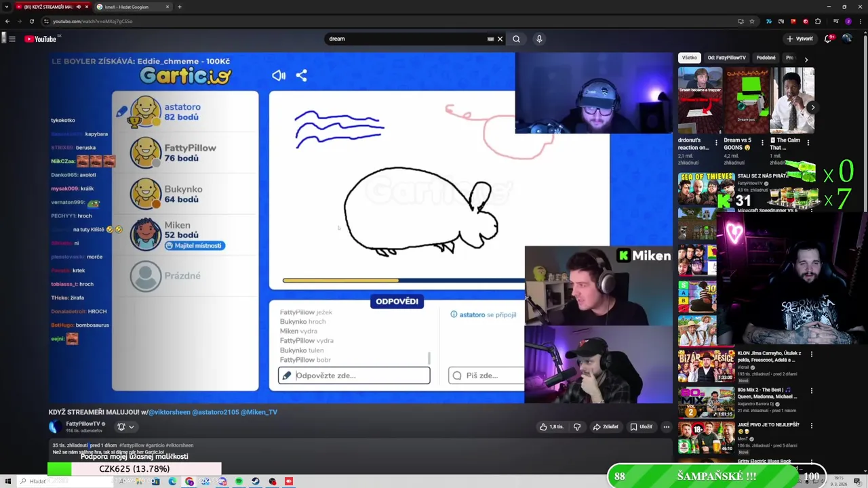Image resolution: width=868 pixels, height=488 pixels.
Task: Open more actions under the video
Action: (666, 427)
